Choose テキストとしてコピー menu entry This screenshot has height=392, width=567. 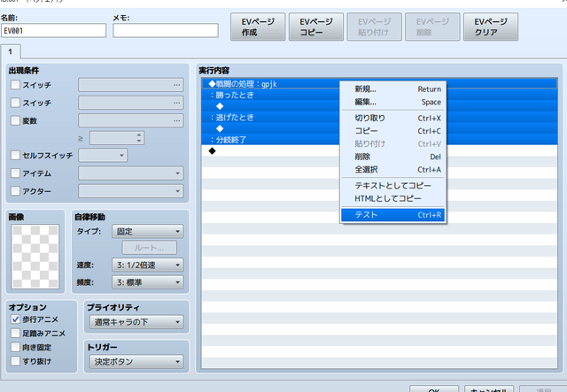392,185
